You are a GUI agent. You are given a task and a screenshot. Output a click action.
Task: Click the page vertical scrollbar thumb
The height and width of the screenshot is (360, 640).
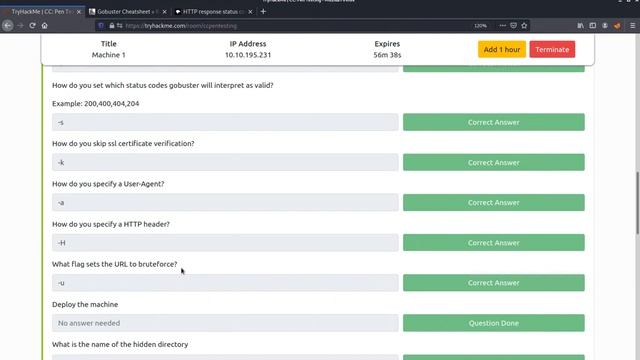click(x=637, y=203)
